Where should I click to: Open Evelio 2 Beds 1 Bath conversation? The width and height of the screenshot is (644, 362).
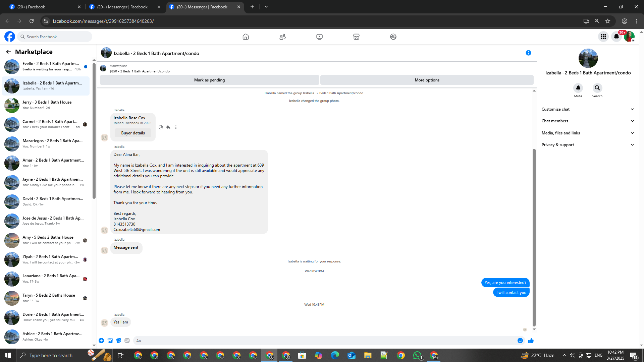coord(46,67)
